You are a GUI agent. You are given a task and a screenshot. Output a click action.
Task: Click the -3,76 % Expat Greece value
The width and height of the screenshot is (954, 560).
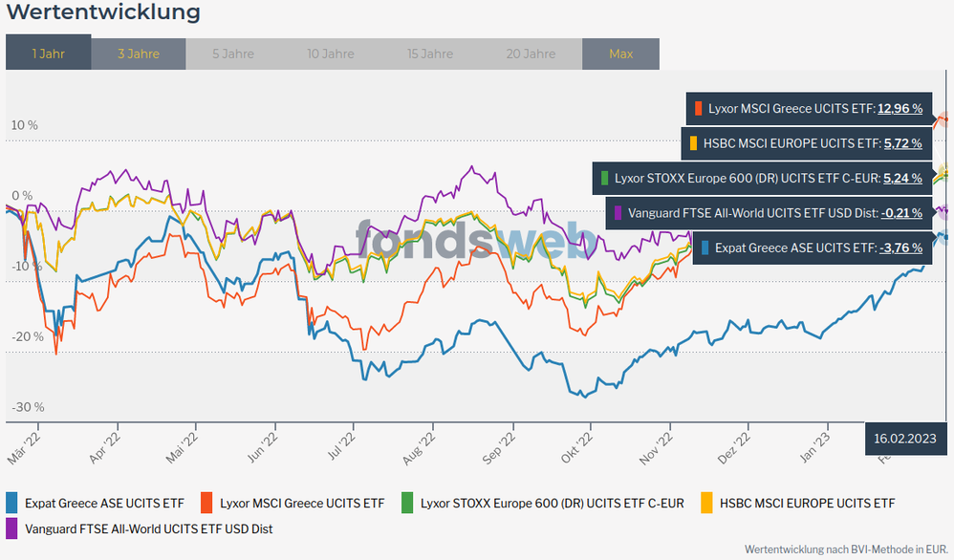(900, 248)
